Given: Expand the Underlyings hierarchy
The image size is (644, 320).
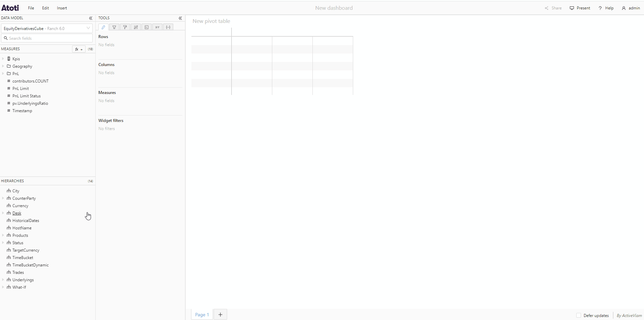Looking at the screenshot, I should click(x=3, y=280).
